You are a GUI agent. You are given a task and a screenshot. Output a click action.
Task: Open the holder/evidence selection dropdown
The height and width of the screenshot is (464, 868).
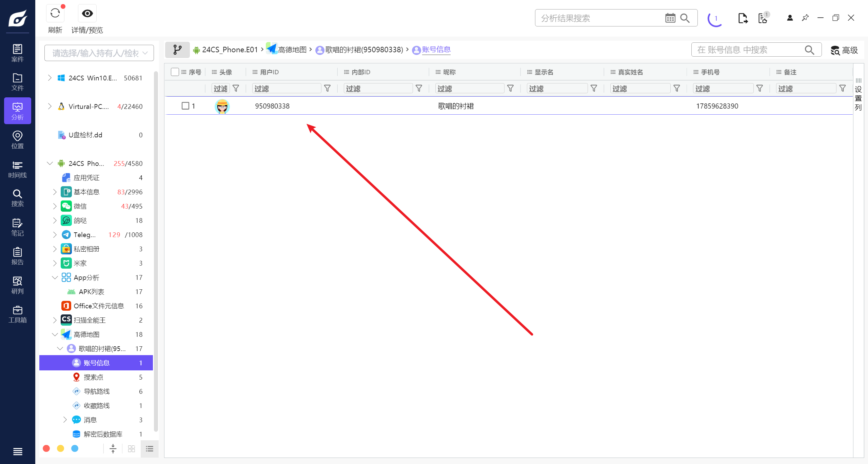click(99, 53)
